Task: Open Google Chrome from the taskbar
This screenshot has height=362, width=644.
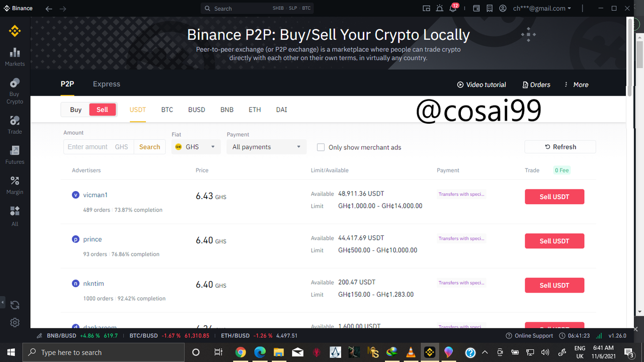Action: coord(240,352)
